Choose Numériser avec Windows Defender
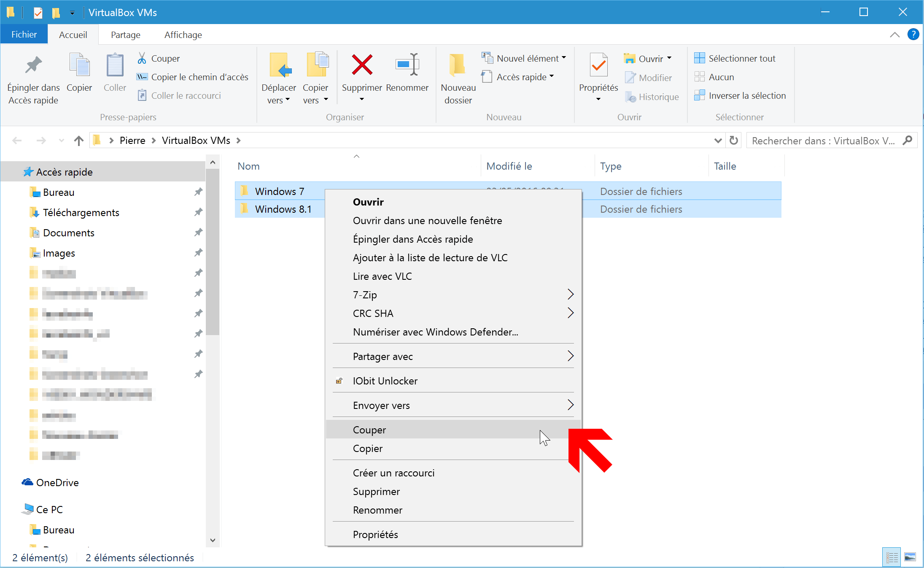This screenshot has height=568, width=924. 453,332
